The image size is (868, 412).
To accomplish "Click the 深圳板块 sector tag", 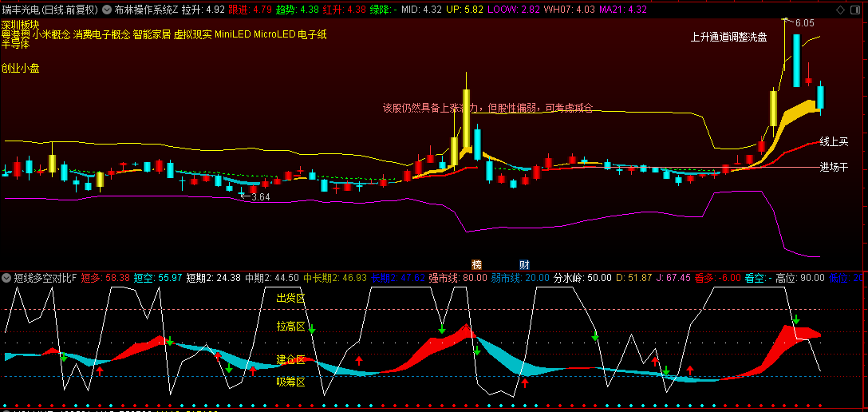I will click(x=21, y=25).
